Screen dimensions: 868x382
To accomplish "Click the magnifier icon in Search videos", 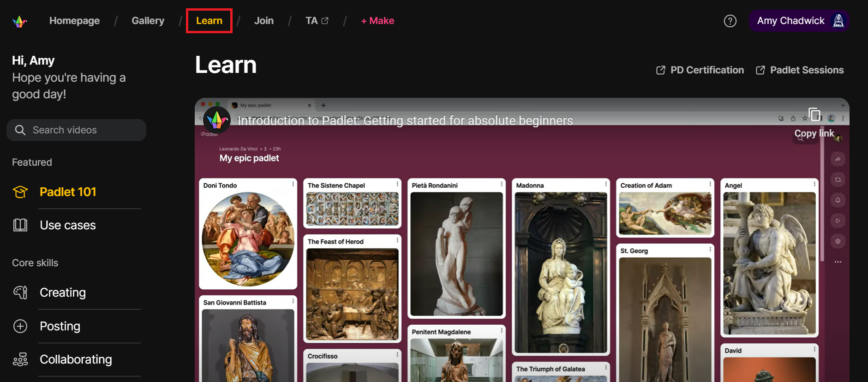I will pyautogui.click(x=20, y=130).
